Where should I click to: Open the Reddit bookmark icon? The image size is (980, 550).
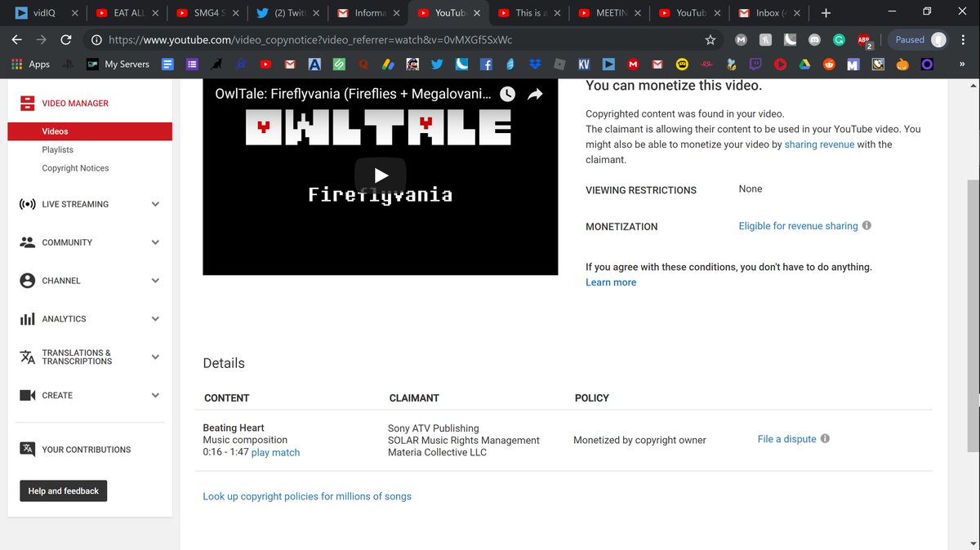tap(828, 64)
